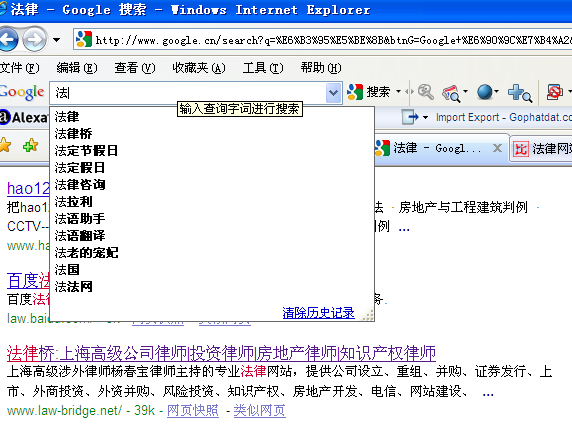Click 类似网页 under law-bridge.net result
Image resolution: width=572 pixels, height=429 pixels.
[x=259, y=410]
